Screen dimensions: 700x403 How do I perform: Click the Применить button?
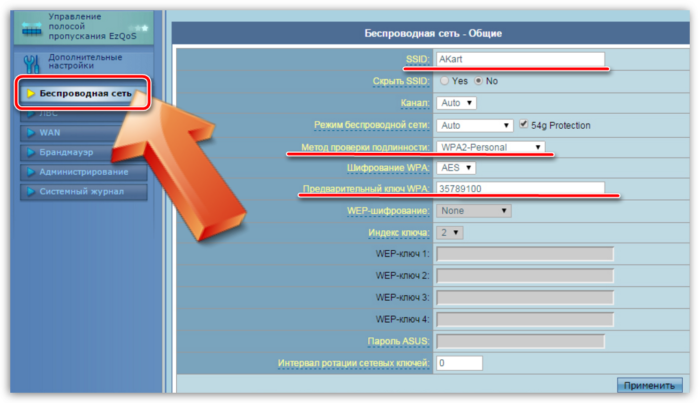pyautogui.click(x=650, y=385)
